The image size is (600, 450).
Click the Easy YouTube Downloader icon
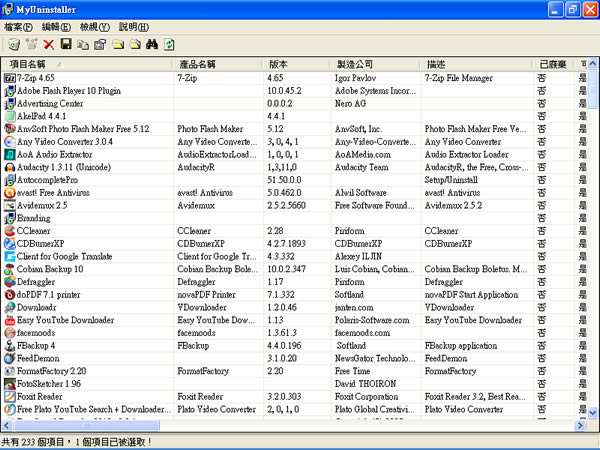[10, 320]
